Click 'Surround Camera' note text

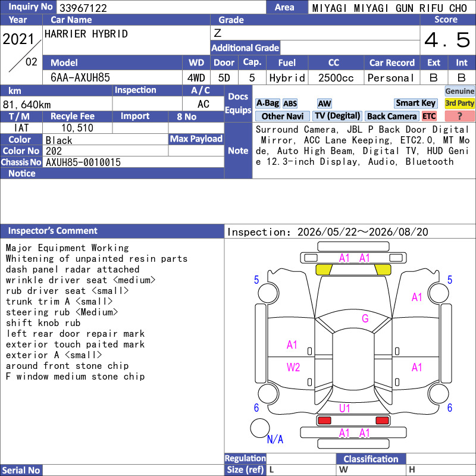click(296, 130)
